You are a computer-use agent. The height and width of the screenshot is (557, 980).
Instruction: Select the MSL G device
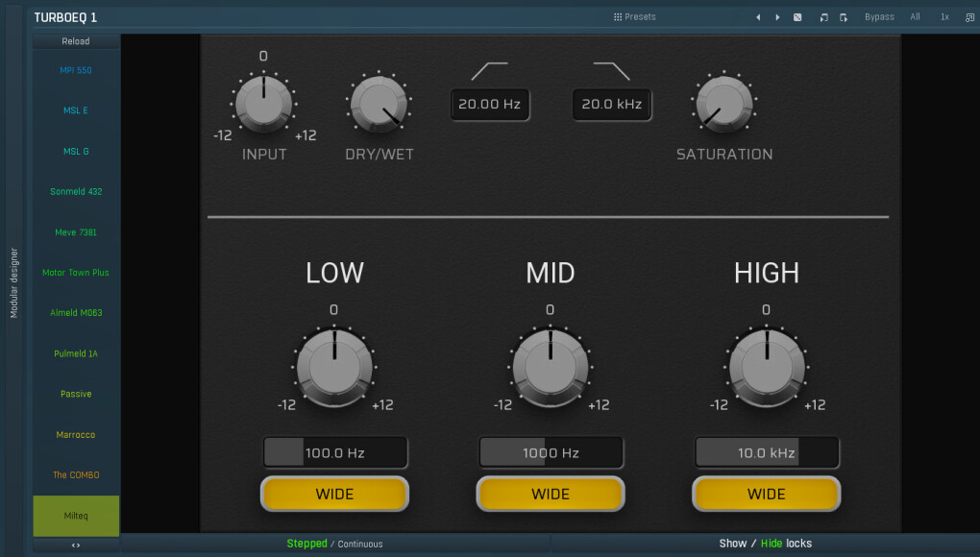click(x=76, y=151)
